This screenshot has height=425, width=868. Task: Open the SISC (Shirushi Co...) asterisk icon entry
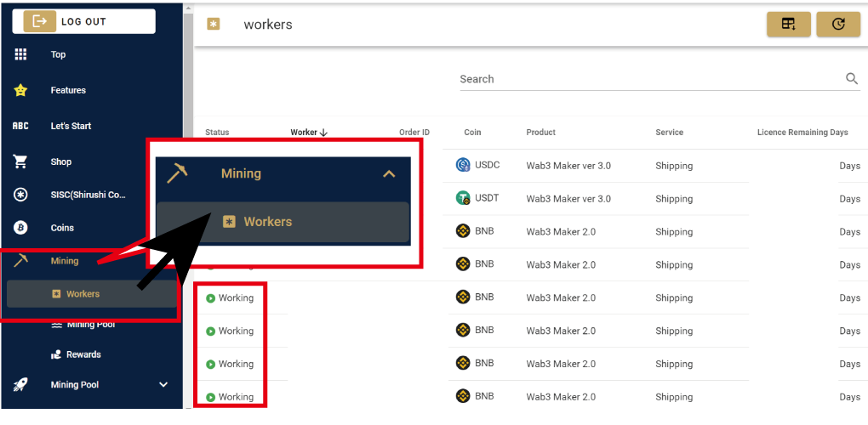20,195
